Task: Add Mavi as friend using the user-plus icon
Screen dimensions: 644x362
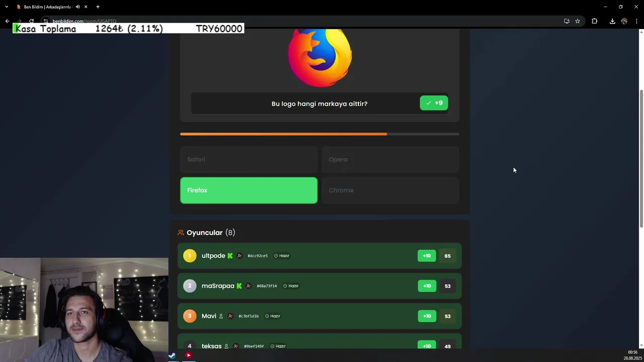Action: (230, 316)
